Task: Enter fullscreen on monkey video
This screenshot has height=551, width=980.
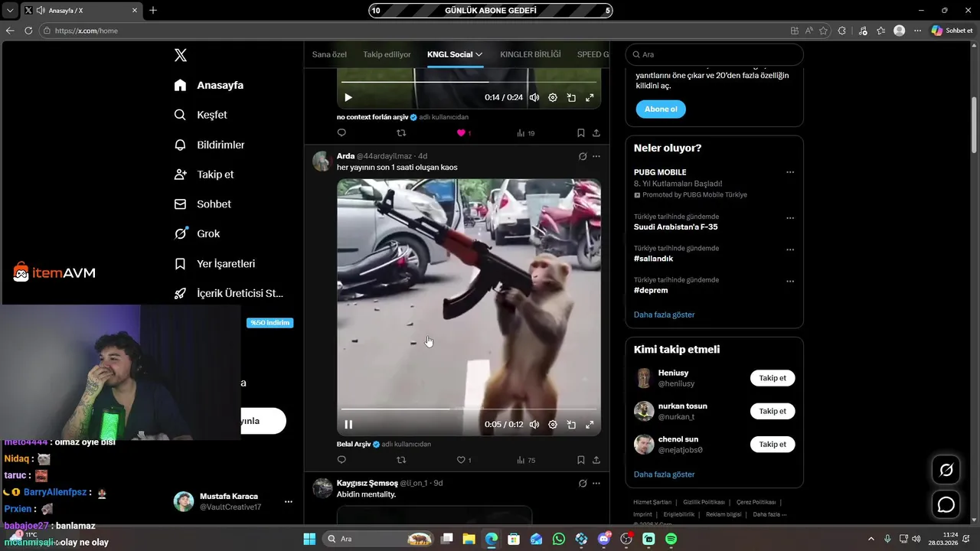Action: 590,425
